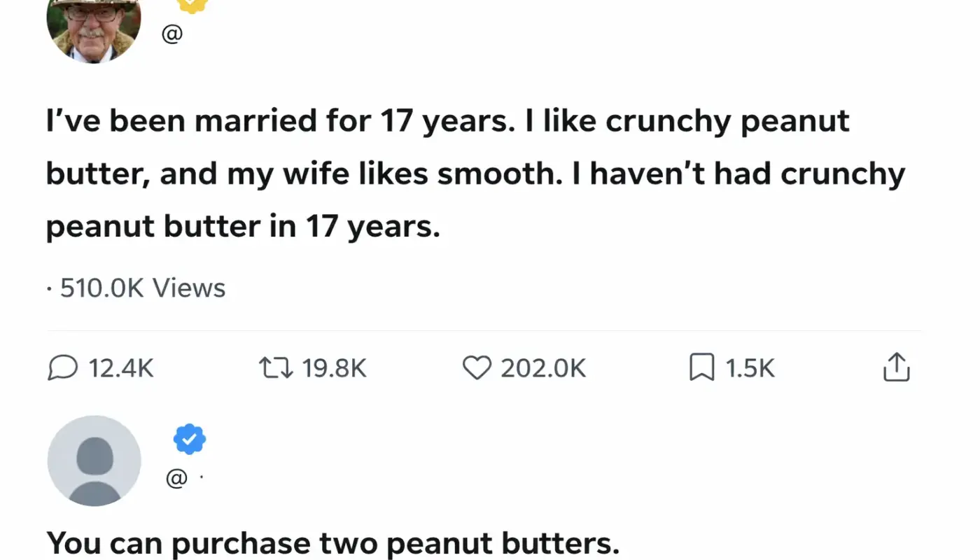Click the 1.5K bookmarks count
980x560 pixels.
[x=750, y=368]
